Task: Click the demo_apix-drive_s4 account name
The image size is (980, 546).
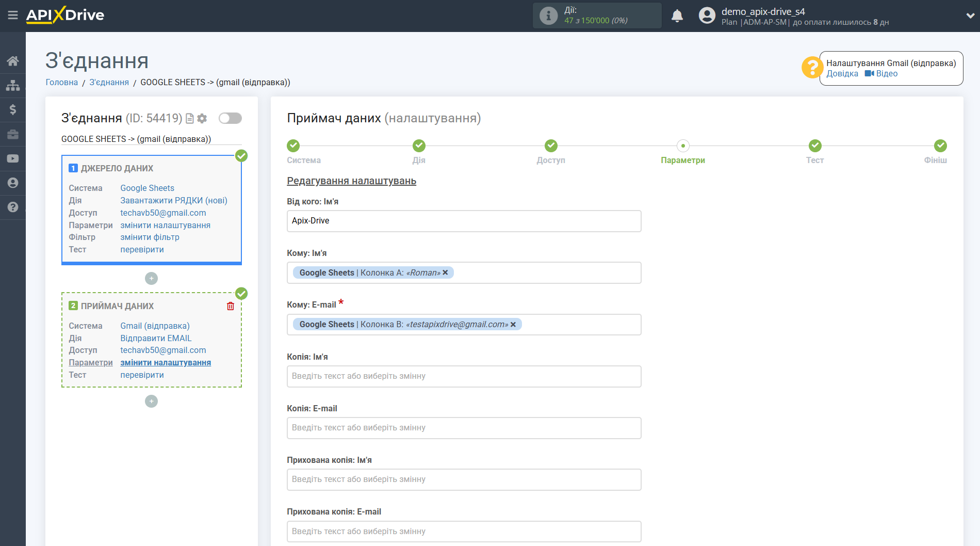Action: click(x=763, y=11)
